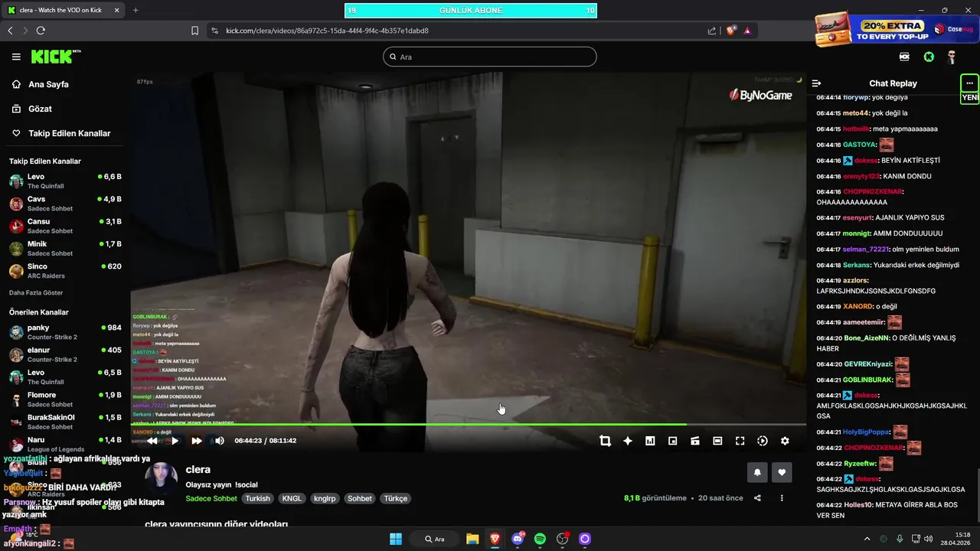Open green Kick K icon in header
Viewport: 980px width, 551px height.
point(929,57)
